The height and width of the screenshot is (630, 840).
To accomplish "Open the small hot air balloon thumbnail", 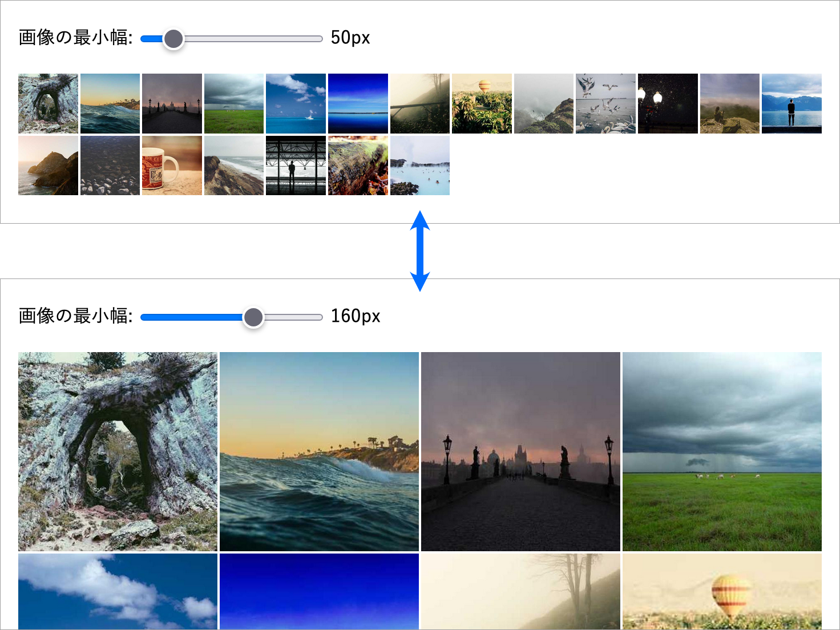I will pyautogui.click(x=482, y=103).
